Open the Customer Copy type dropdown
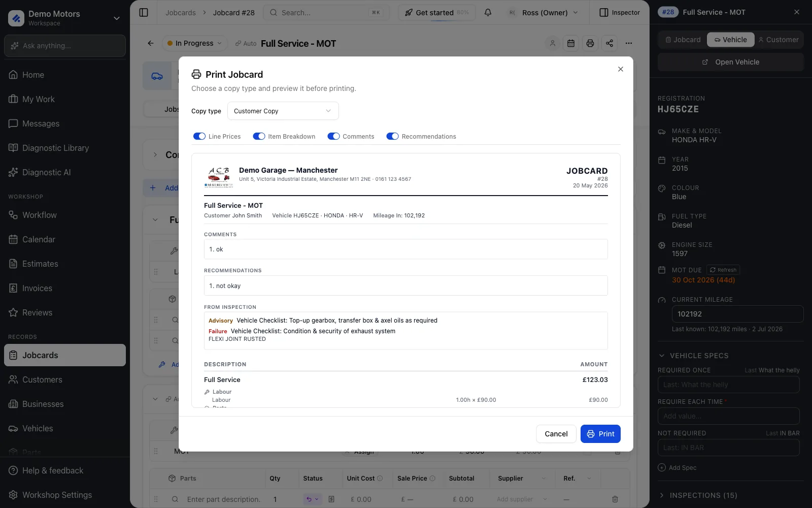 point(283,111)
